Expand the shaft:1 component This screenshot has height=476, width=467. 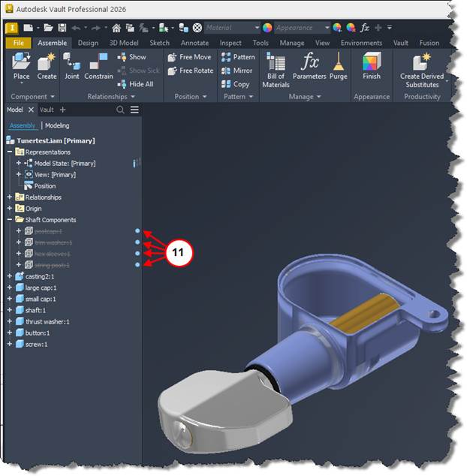(10, 310)
